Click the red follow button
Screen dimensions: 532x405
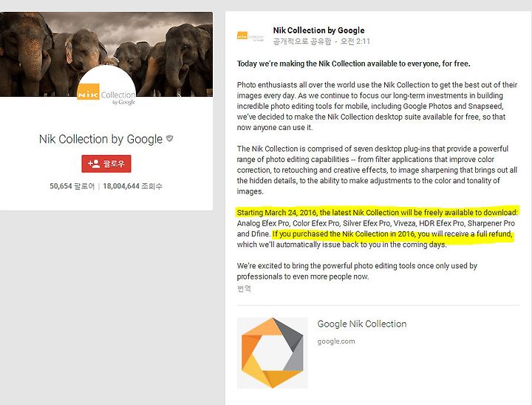106,164
